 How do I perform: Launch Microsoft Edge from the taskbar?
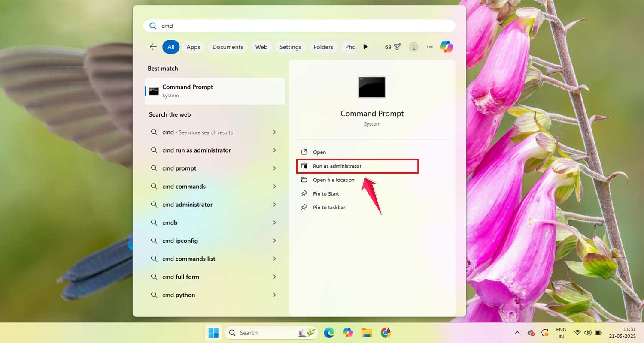[329, 332]
